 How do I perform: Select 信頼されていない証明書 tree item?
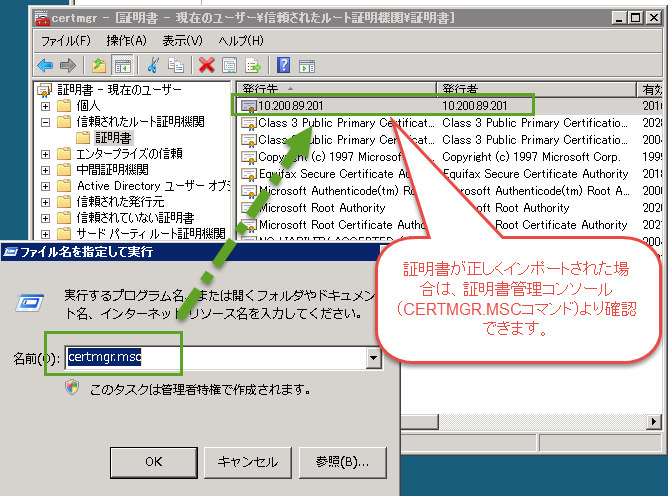pyautogui.click(x=135, y=218)
